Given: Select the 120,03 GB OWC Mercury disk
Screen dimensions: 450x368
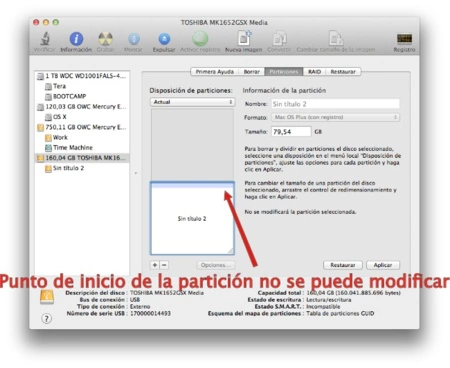Looking at the screenshot, I should [x=82, y=107].
